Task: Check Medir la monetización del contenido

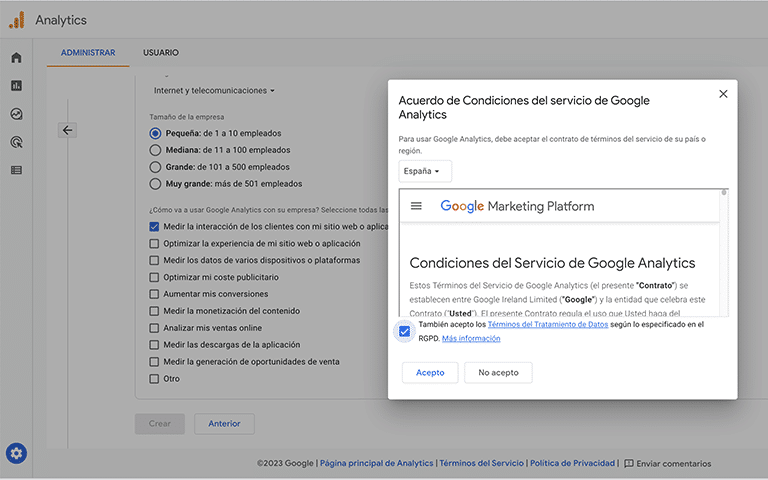Action: pyautogui.click(x=154, y=311)
